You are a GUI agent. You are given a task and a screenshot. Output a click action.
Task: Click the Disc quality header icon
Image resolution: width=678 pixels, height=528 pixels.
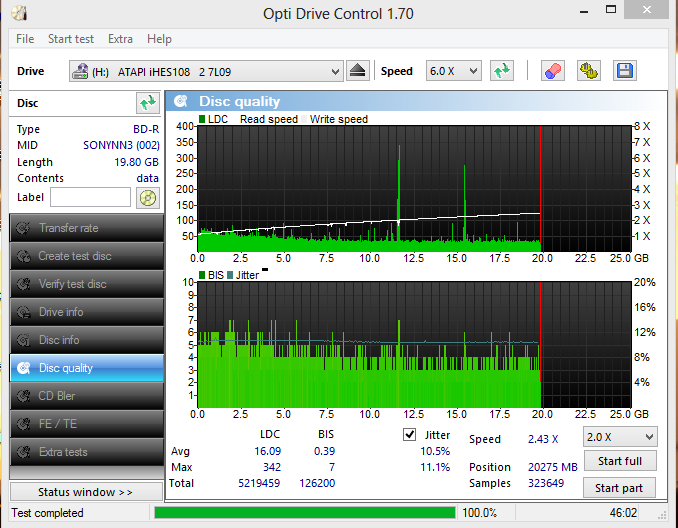pos(180,101)
